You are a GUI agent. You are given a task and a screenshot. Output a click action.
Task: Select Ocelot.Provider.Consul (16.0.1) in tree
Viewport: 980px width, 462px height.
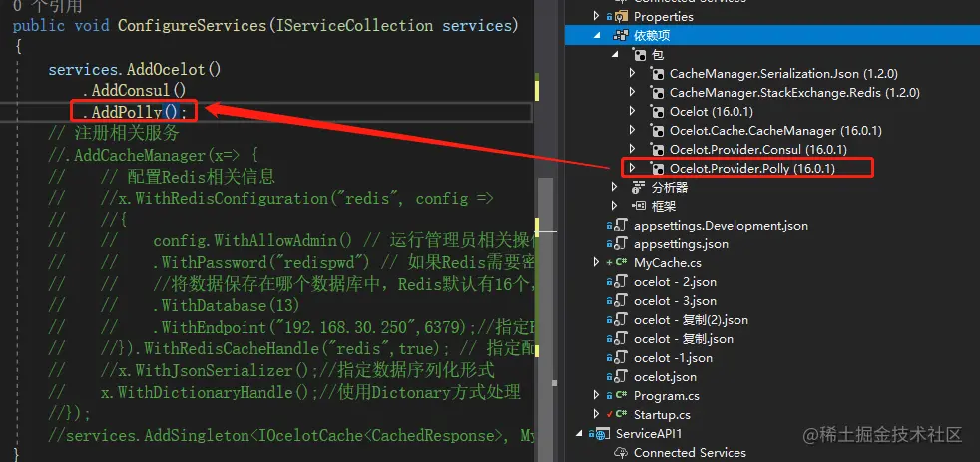[758, 150]
